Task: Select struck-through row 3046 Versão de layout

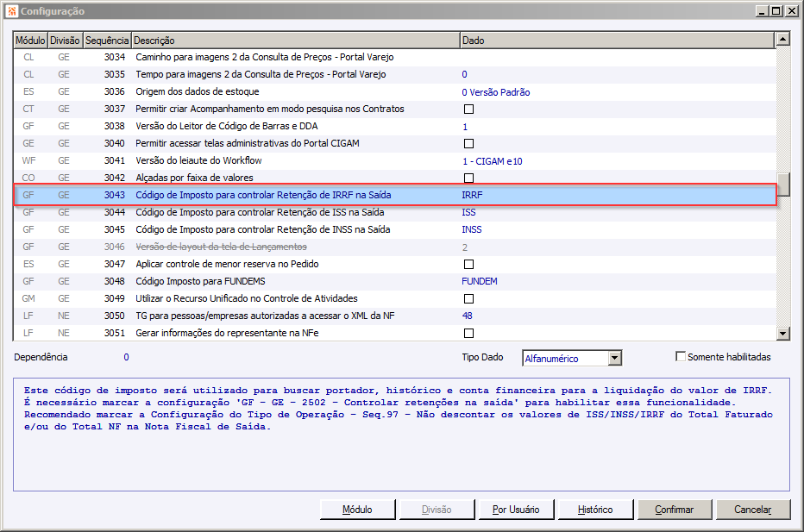Action: pos(394,247)
